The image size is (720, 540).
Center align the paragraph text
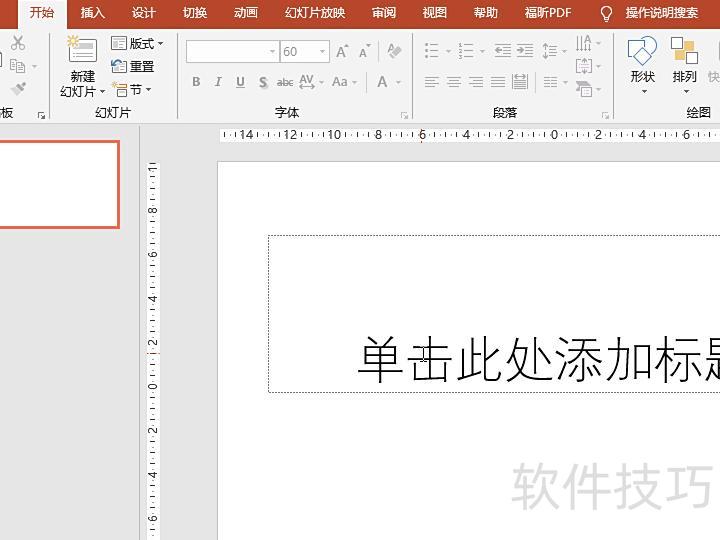453,82
